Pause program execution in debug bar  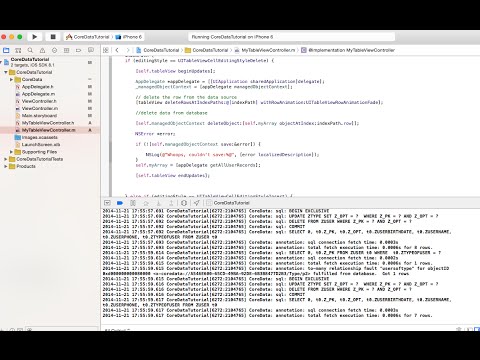click(x=133, y=203)
